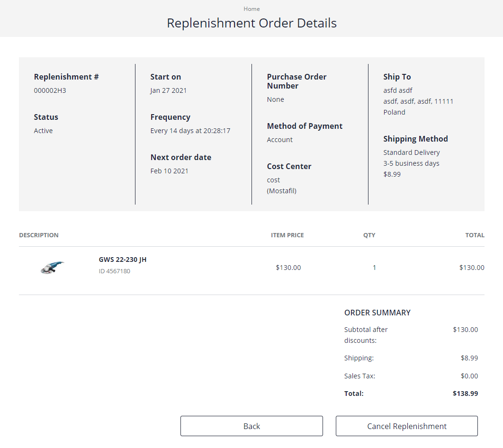Select the QTY column header
This screenshot has height=448, width=503.
(x=369, y=235)
